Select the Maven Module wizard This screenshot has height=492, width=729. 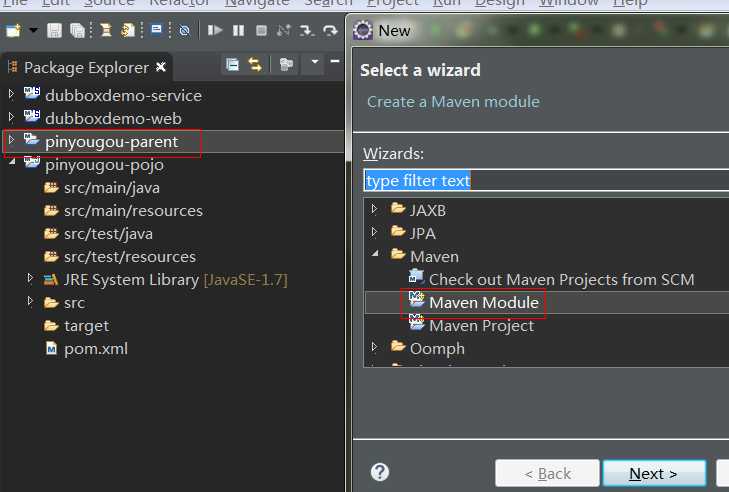pos(484,303)
